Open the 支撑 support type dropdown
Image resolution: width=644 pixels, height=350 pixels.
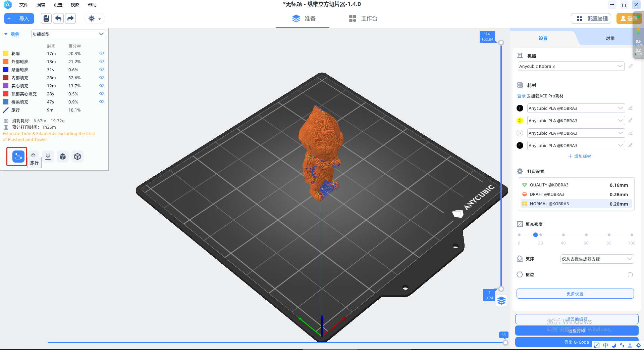[x=597, y=259]
